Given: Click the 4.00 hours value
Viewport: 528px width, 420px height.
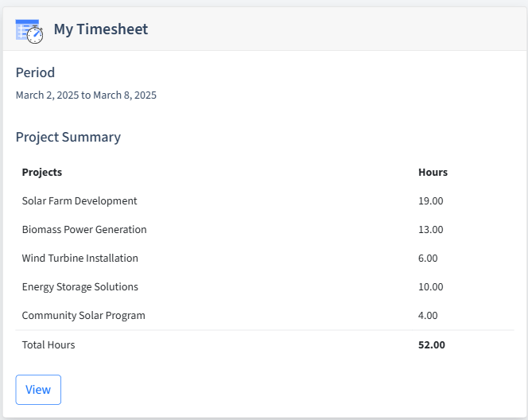Looking at the screenshot, I should tap(428, 315).
